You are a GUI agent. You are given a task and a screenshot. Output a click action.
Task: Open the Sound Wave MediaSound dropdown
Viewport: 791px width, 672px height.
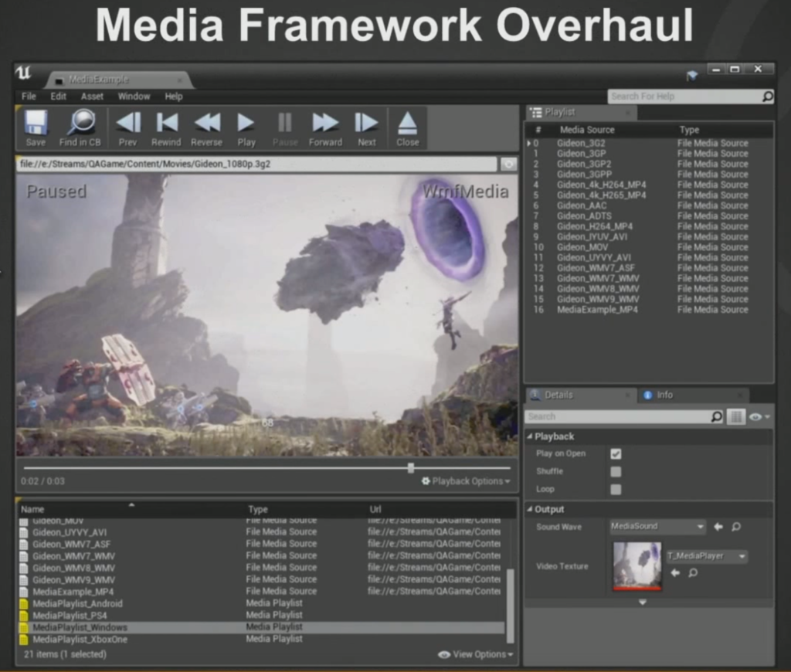click(x=657, y=527)
